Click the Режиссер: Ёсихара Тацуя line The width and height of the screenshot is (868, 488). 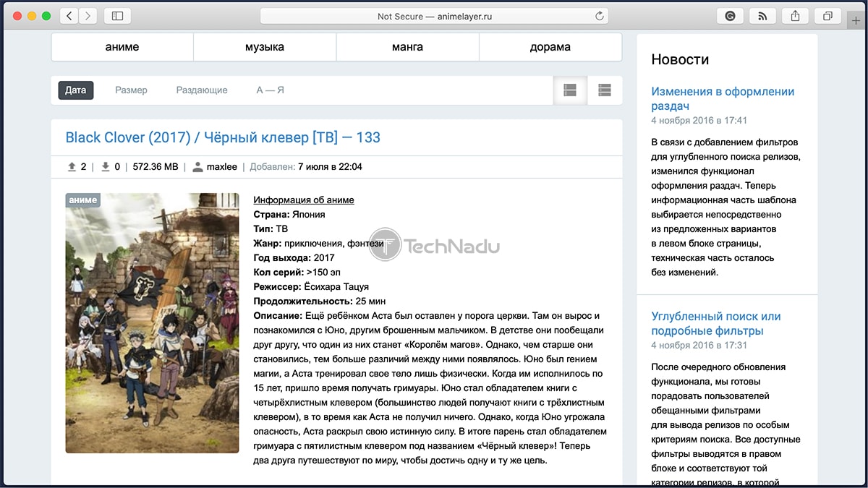click(x=311, y=287)
